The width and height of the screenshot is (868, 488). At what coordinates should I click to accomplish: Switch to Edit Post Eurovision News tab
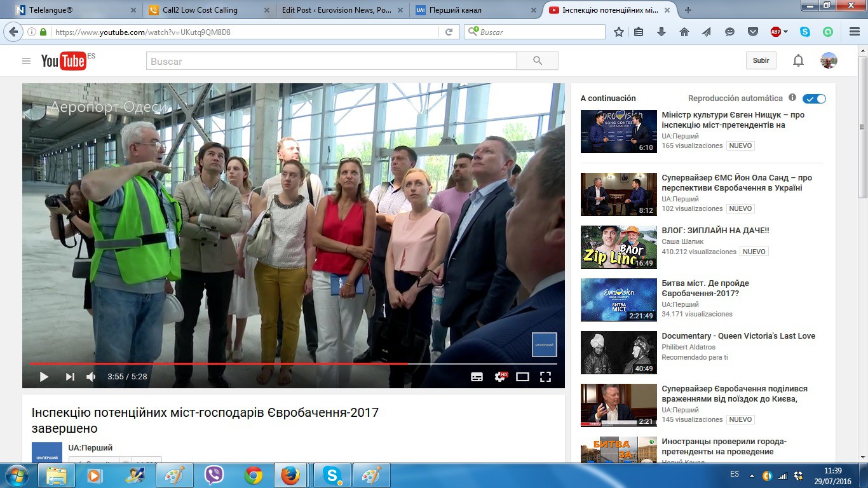[x=343, y=10]
